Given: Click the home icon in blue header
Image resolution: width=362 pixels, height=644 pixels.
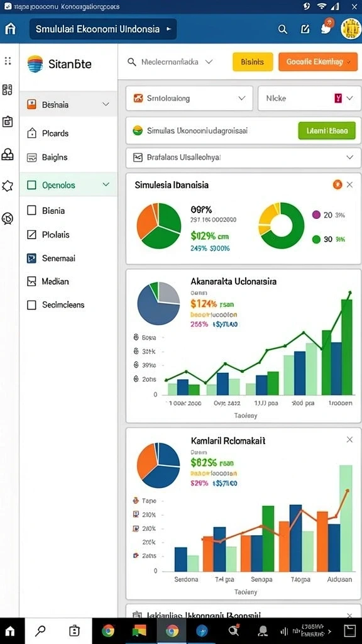Looking at the screenshot, I should tap(10, 29).
